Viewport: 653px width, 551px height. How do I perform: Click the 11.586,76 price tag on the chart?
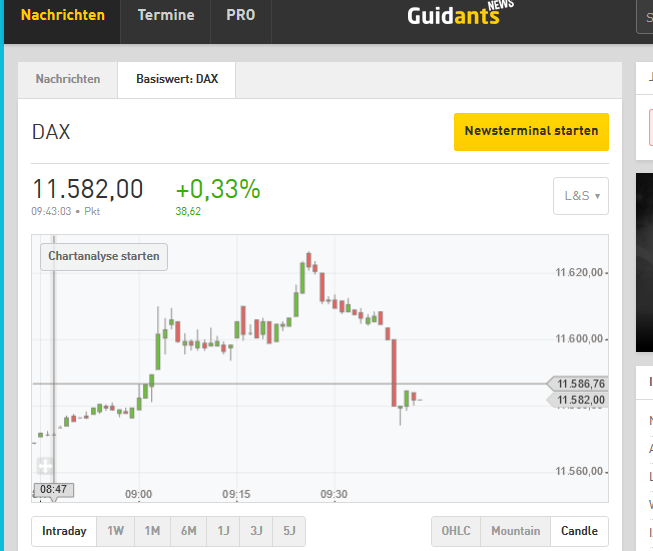click(x=580, y=384)
